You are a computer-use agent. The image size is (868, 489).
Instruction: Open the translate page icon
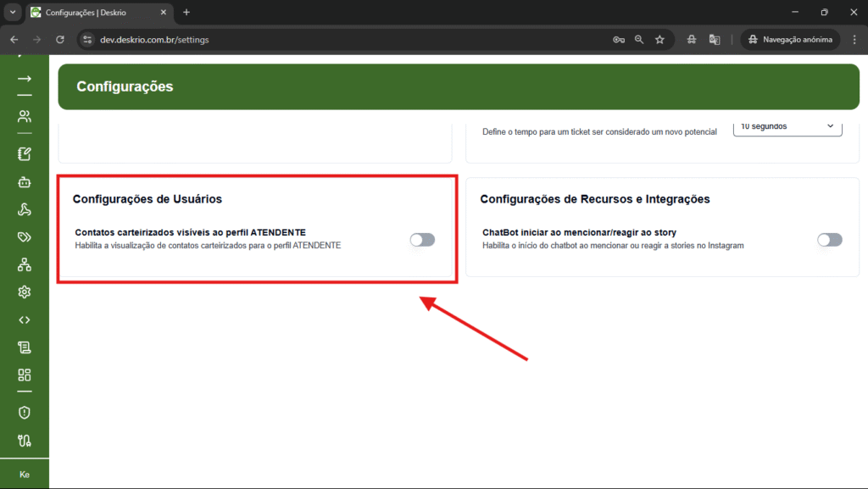pyautogui.click(x=715, y=40)
